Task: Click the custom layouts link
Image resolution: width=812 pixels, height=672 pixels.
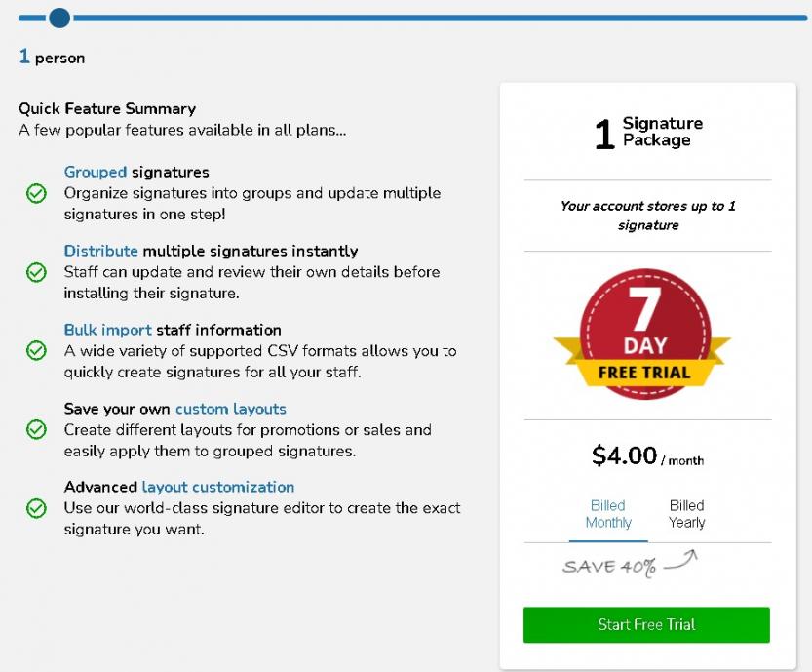Action: (x=231, y=409)
